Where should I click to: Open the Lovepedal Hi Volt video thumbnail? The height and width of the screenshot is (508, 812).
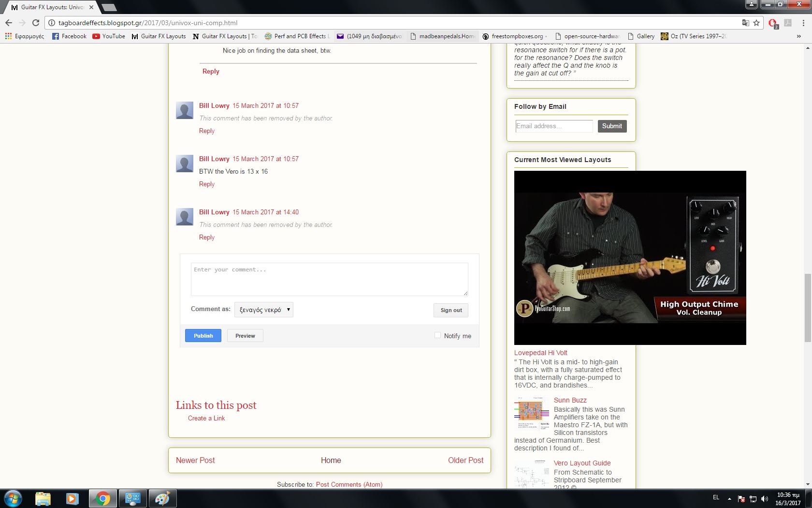click(630, 258)
